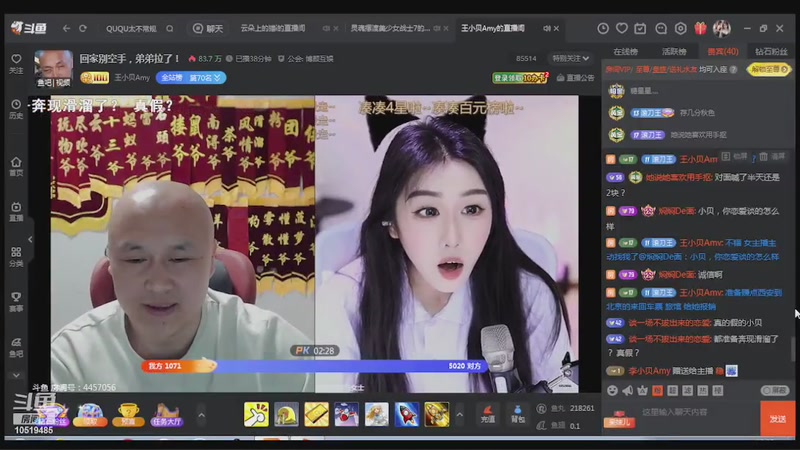The height and width of the screenshot is (450, 800).
Task: Open messages chat-bubble icon in title bar
Action: (x=661, y=29)
